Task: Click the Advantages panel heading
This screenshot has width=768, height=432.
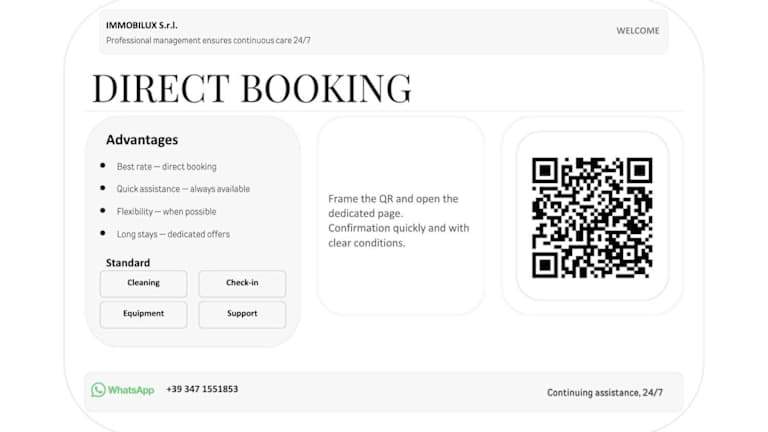Action: click(142, 140)
